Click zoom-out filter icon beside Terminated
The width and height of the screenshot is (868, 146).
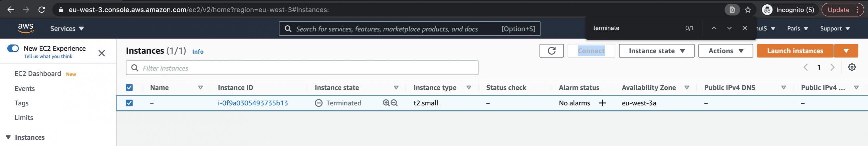[394, 103]
